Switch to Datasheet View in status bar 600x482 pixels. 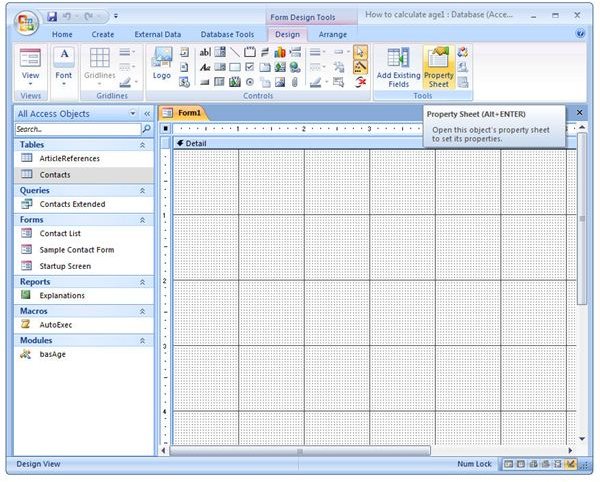tap(521, 464)
